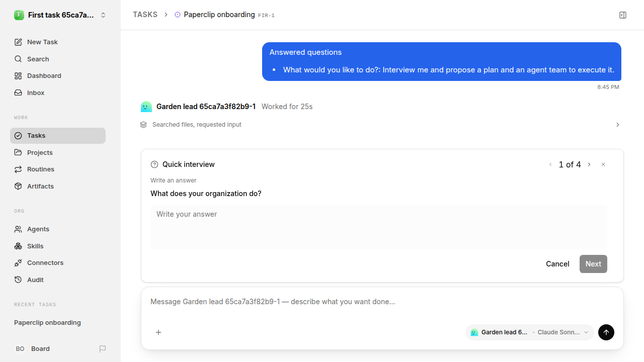644x362 pixels.
Task: Open the Inbox
Action: [58, 93]
